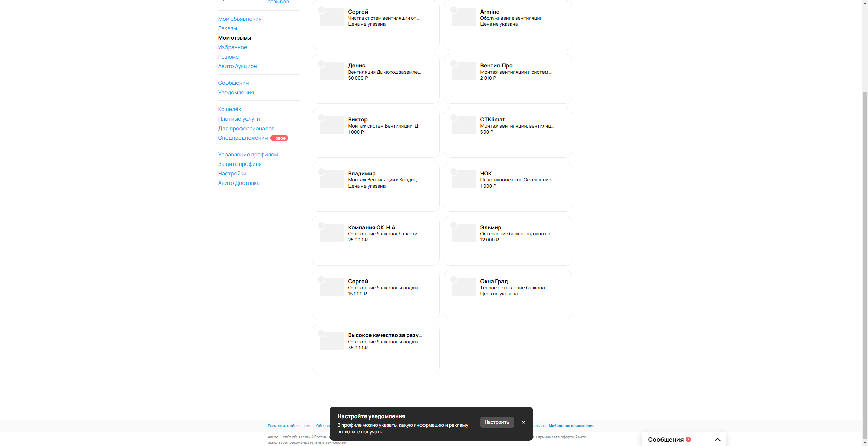Viewport: 868px width, 446px height.
Task: Click the Новое badge next to Спецпредложения
Action: pos(279,138)
